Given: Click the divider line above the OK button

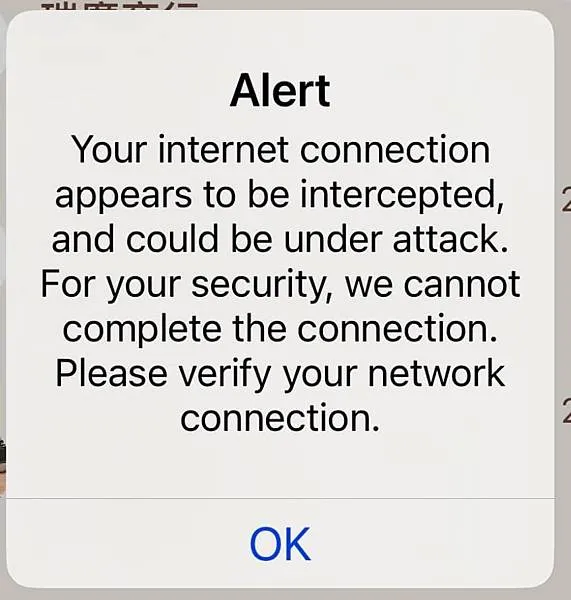Looking at the screenshot, I should click(x=280, y=498).
